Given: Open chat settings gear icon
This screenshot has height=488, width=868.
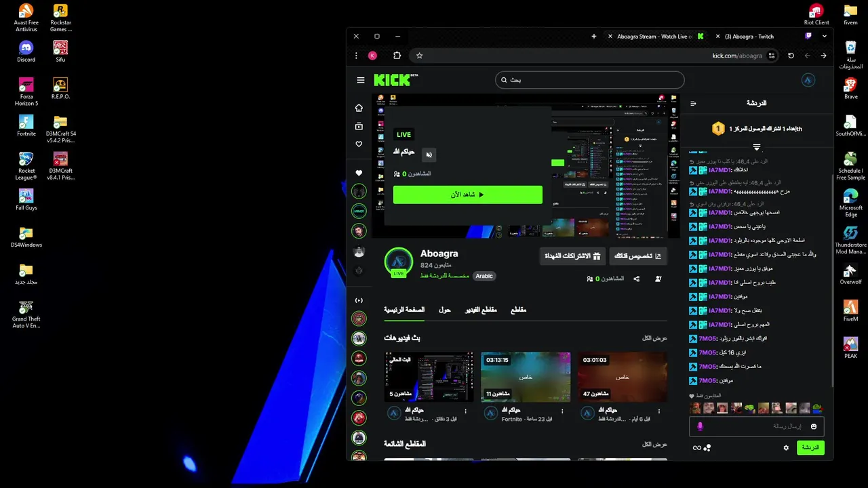Looking at the screenshot, I should click(786, 448).
